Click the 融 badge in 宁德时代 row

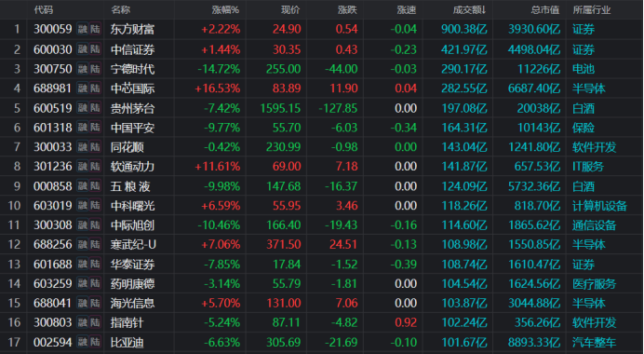tap(83, 69)
